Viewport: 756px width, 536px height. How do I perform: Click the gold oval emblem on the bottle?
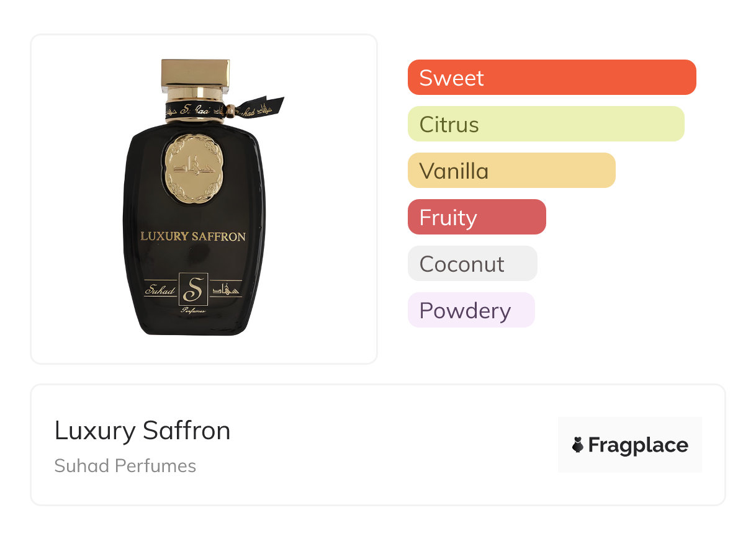tap(193, 169)
